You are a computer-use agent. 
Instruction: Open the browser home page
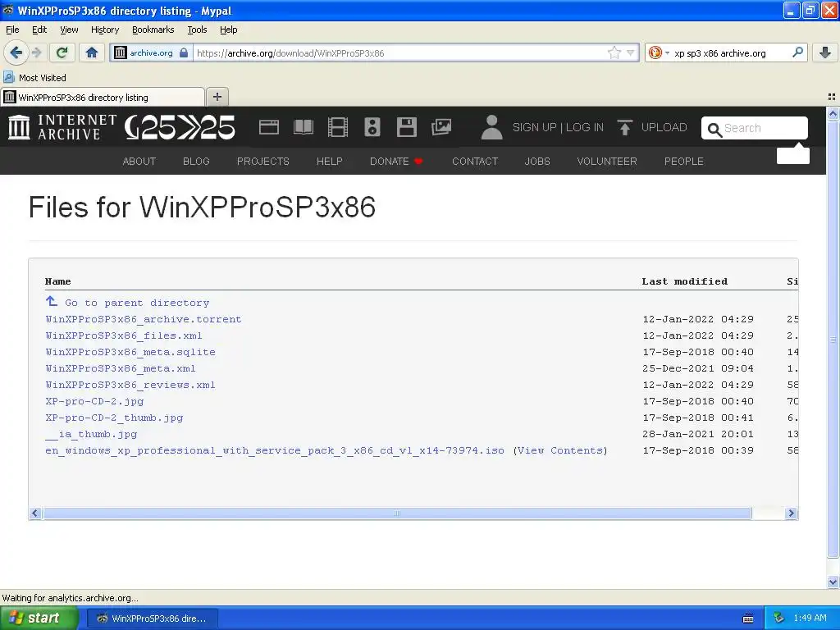point(92,52)
